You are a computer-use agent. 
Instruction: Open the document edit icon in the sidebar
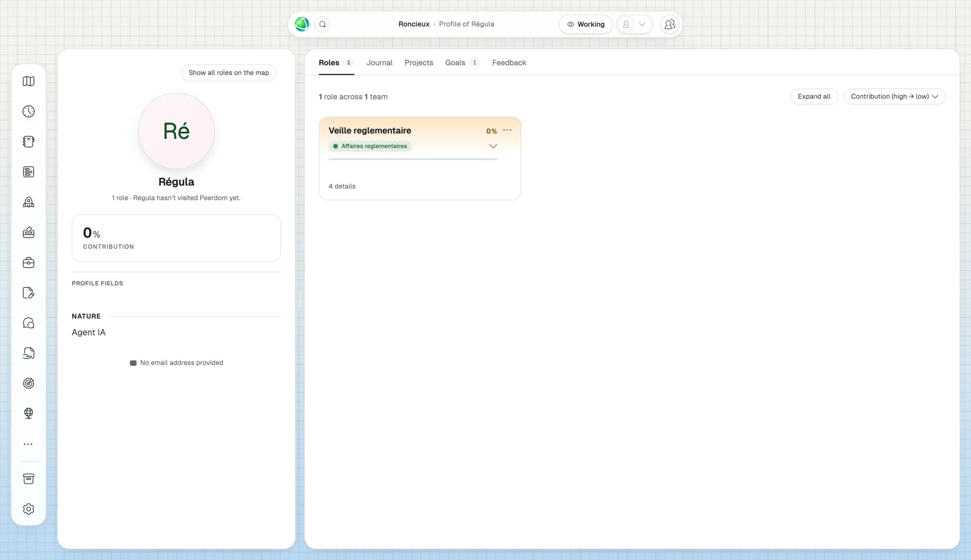29,293
